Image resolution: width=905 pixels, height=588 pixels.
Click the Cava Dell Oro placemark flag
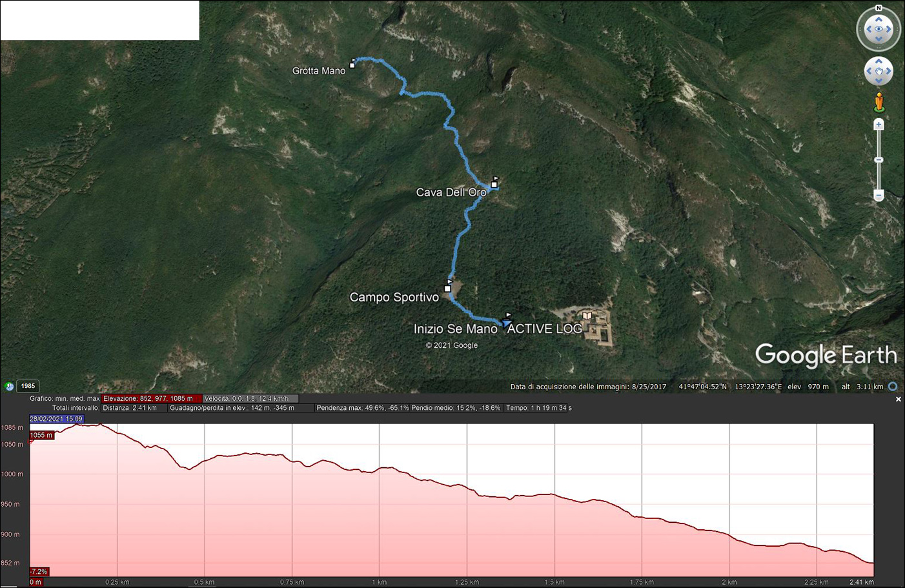point(494,182)
